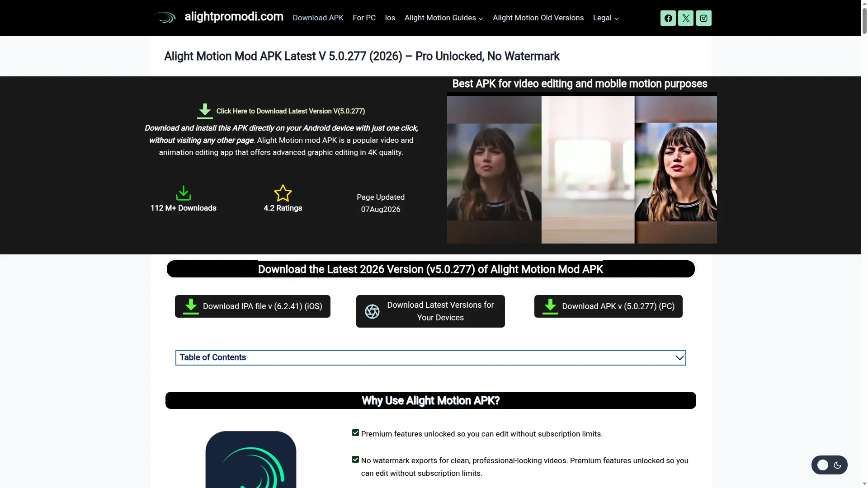Click the yellow star ratings icon

click(283, 193)
